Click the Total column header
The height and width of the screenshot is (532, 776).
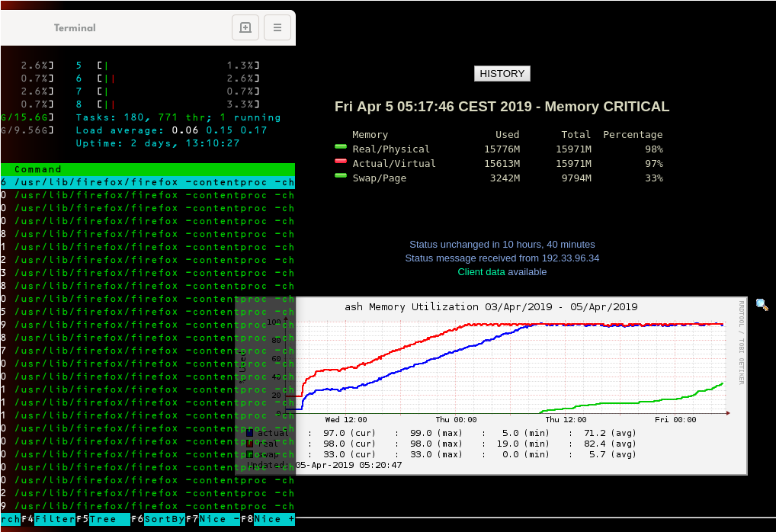pos(576,135)
